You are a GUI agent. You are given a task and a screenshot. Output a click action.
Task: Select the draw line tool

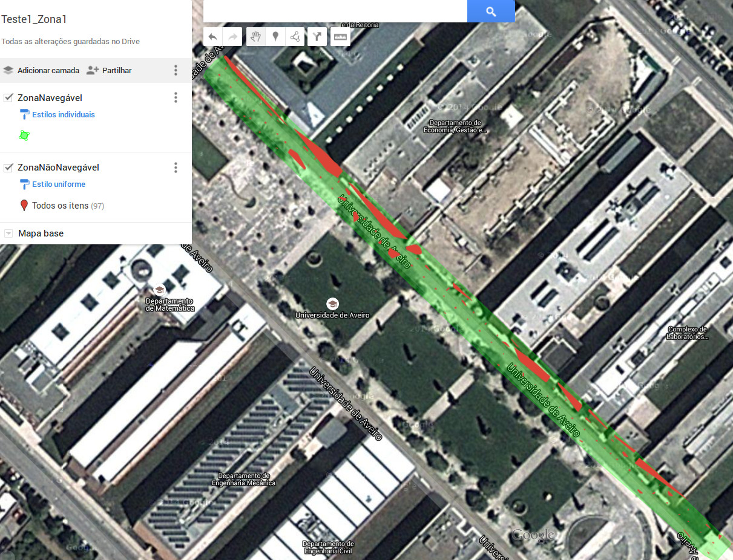click(295, 37)
